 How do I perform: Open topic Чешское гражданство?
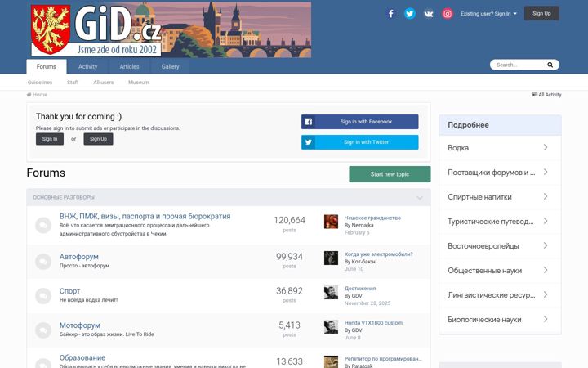pyautogui.click(x=372, y=218)
